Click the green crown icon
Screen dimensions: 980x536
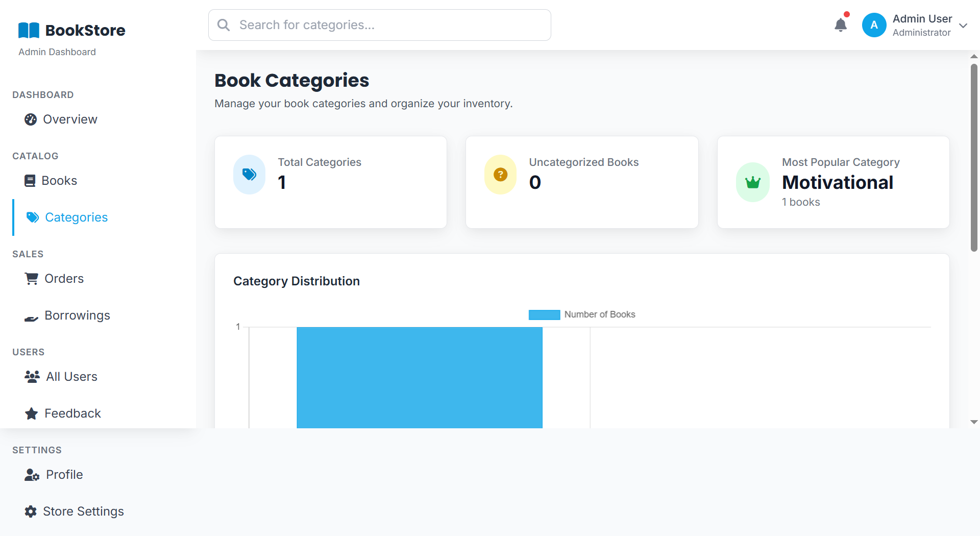(752, 182)
